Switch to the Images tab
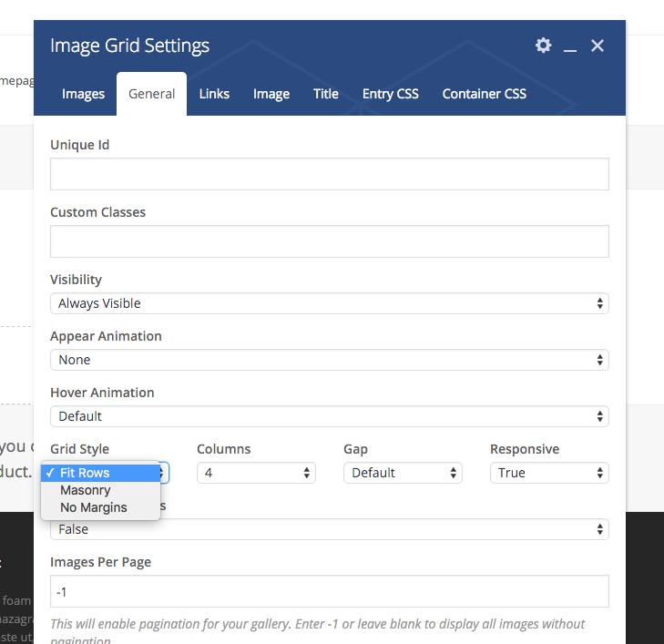The image size is (664, 644). click(x=83, y=94)
